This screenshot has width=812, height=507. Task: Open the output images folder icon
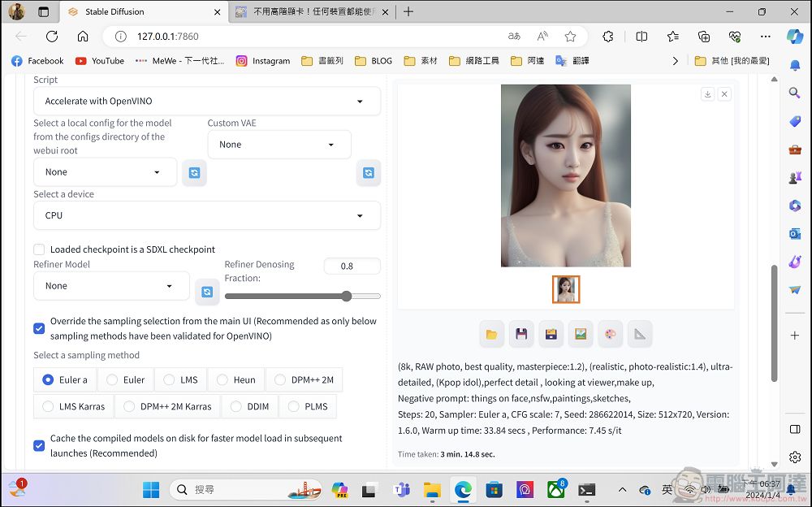tap(491, 335)
